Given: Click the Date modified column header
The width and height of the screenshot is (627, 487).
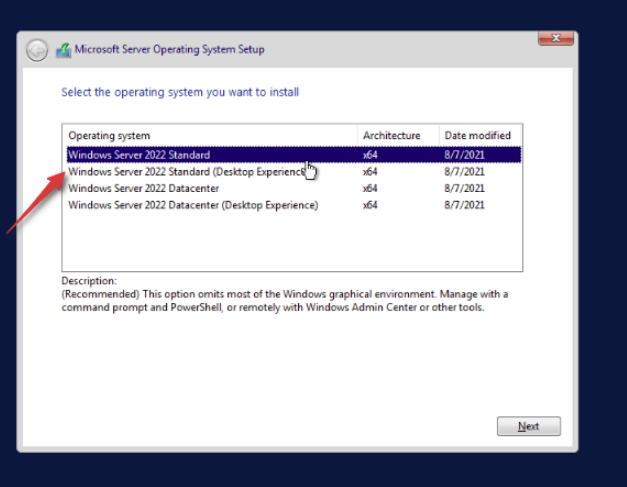Looking at the screenshot, I should [480, 136].
